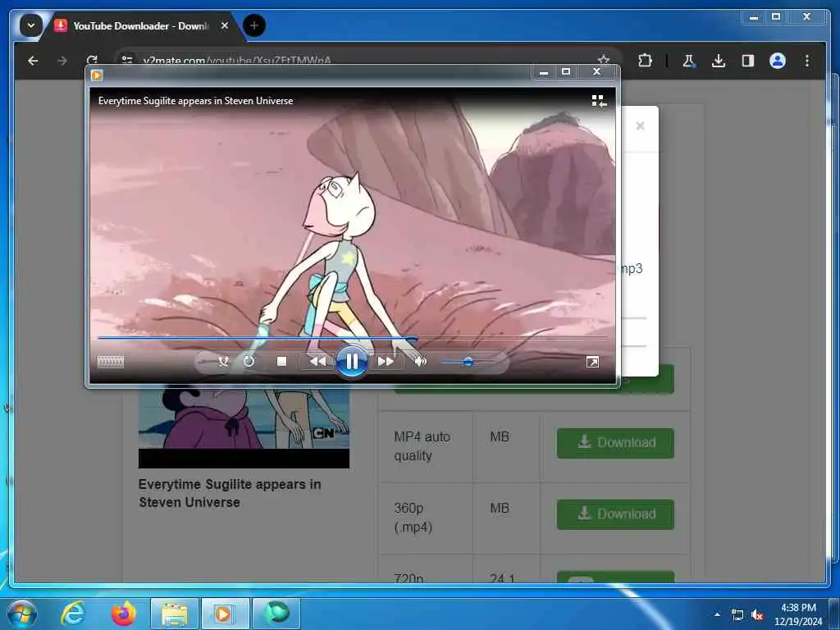This screenshot has width=840, height=630.
Task: Click the muted speaker tray icon
Action: click(x=757, y=615)
